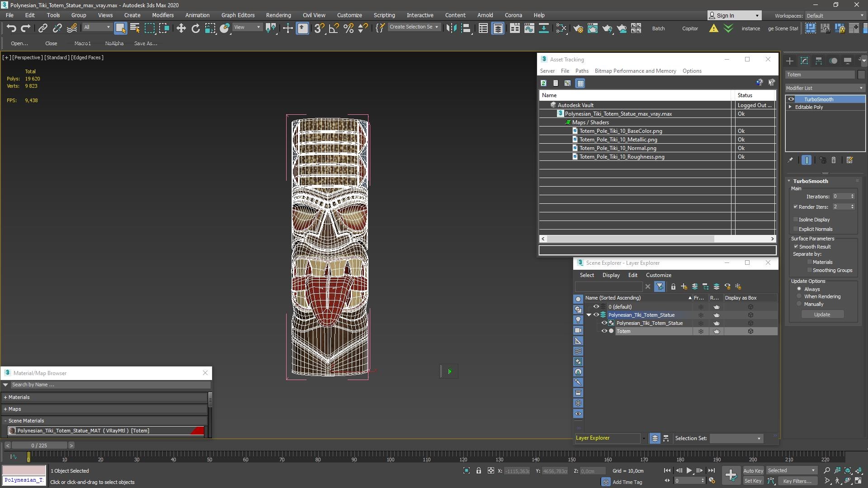Viewport: 868px width, 488px height.
Task: Toggle Isoline Display checkbox
Action: click(796, 220)
